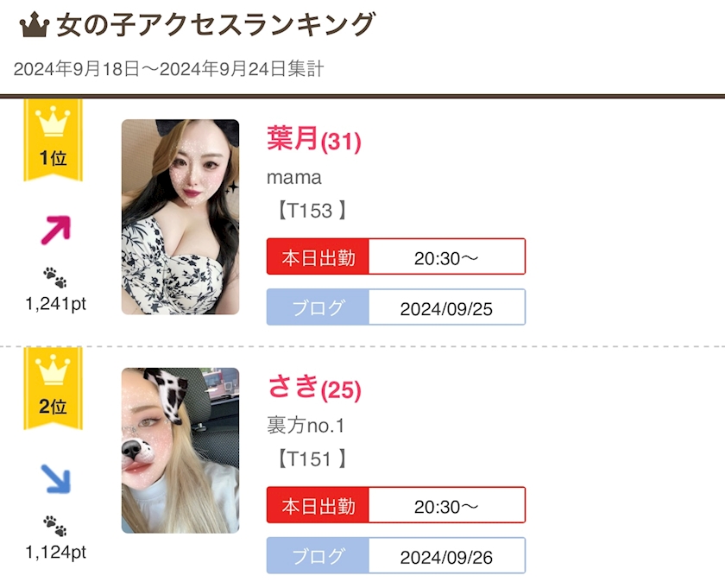Click the paw print icon above 1,241pt

click(x=54, y=277)
